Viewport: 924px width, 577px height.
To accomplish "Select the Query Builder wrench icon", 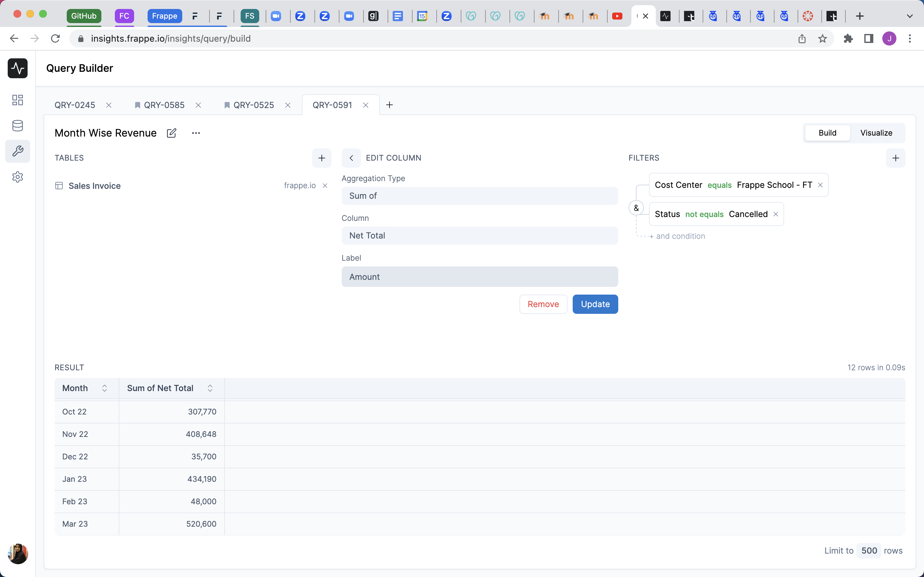I will coord(18,151).
